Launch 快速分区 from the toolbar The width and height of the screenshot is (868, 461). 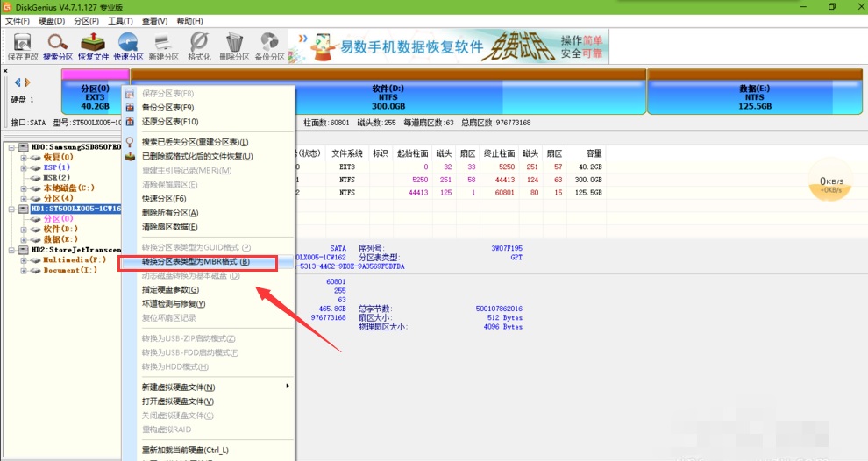point(128,46)
